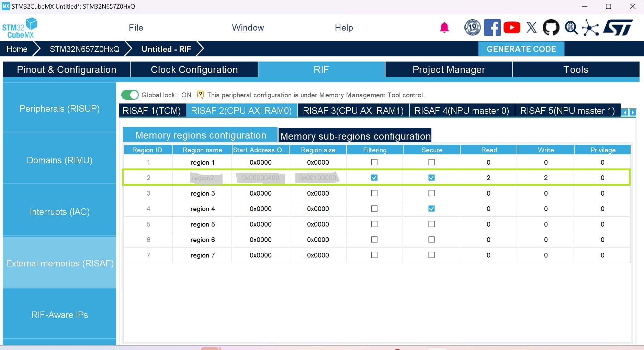The height and width of the screenshot is (350, 644).
Task: Click the Write value for region 2
Action: click(x=546, y=178)
